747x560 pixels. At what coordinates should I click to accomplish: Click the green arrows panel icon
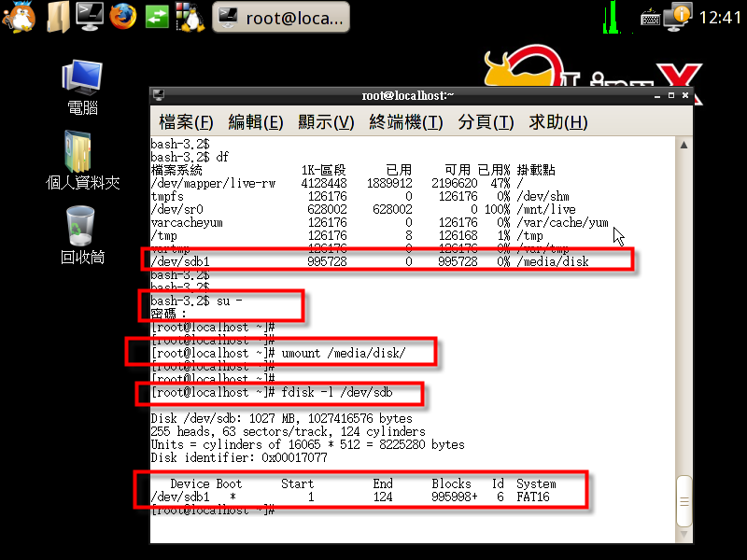(x=156, y=16)
